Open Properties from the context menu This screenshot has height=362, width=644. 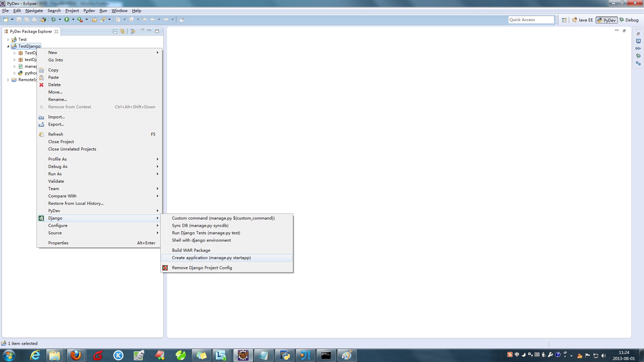click(x=100, y=243)
